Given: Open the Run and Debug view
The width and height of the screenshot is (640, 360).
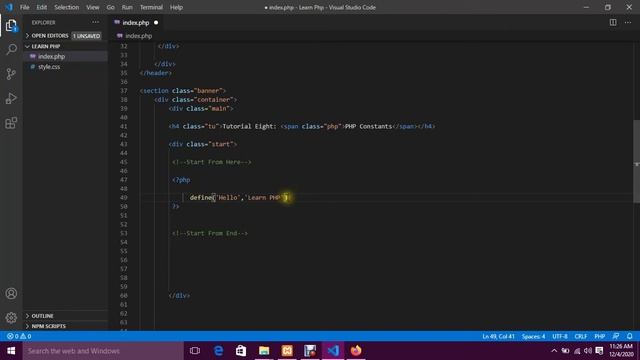Looking at the screenshot, I should (11, 98).
